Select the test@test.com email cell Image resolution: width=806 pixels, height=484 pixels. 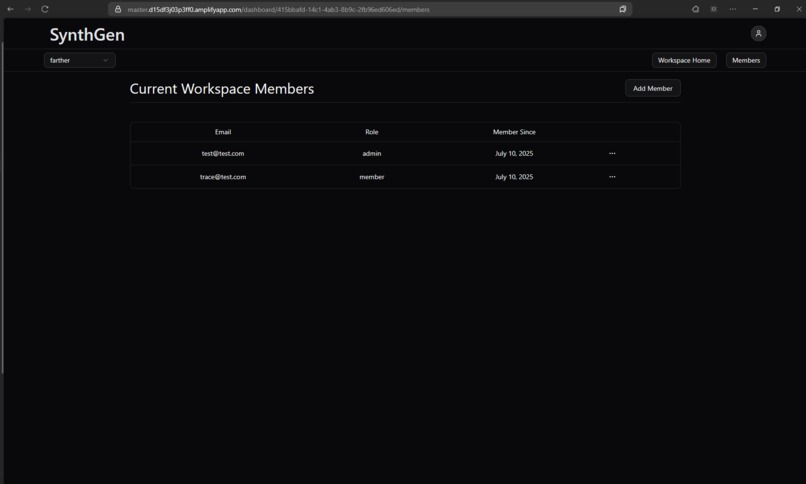pyautogui.click(x=223, y=153)
